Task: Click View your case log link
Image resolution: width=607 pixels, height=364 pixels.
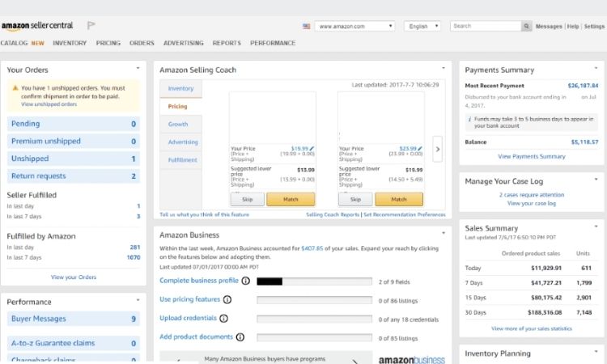Action: pos(532,203)
